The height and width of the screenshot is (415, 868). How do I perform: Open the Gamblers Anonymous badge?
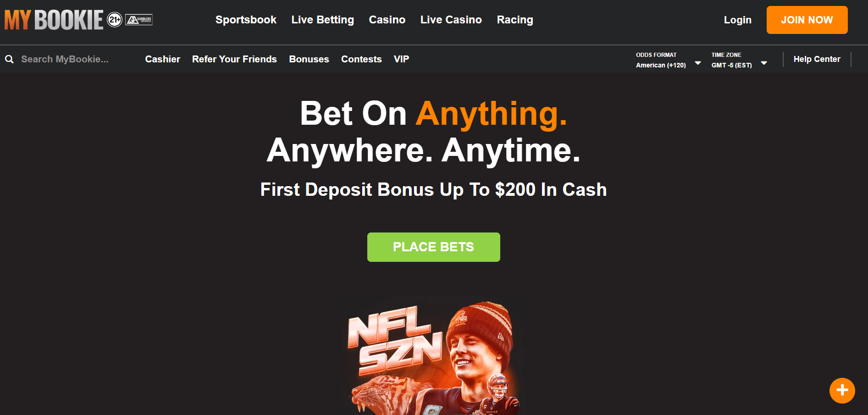tap(139, 20)
